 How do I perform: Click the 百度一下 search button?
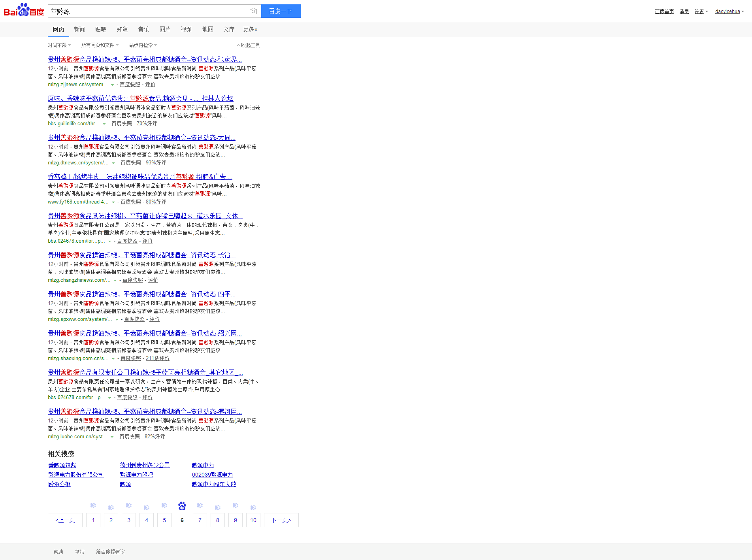(281, 11)
